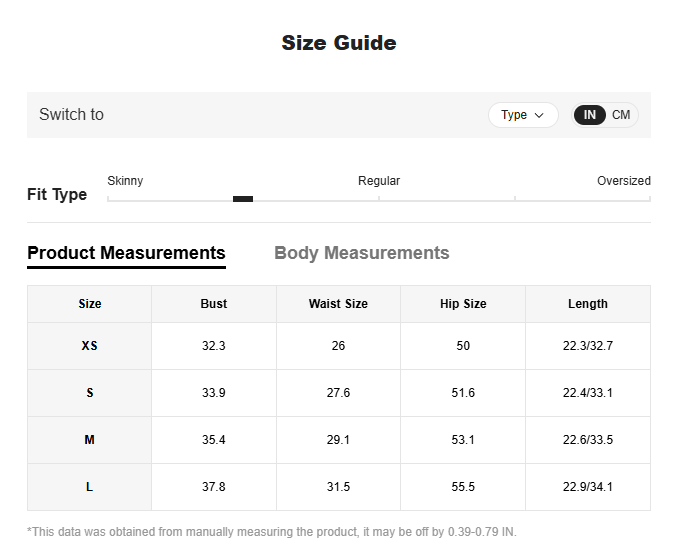Click the XS waist value 26

[x=338, y=346]
